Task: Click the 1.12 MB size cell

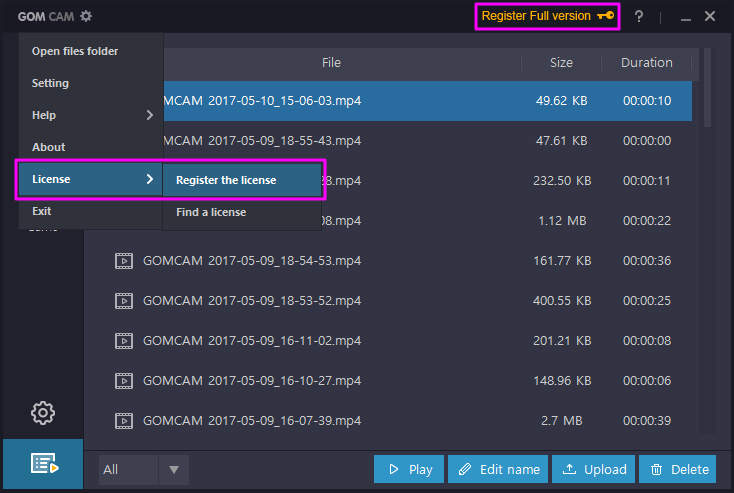Action: (562, 221)
